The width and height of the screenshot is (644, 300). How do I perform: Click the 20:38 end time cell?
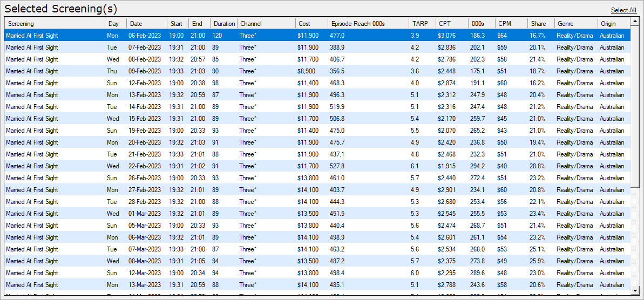pos(198,83)
